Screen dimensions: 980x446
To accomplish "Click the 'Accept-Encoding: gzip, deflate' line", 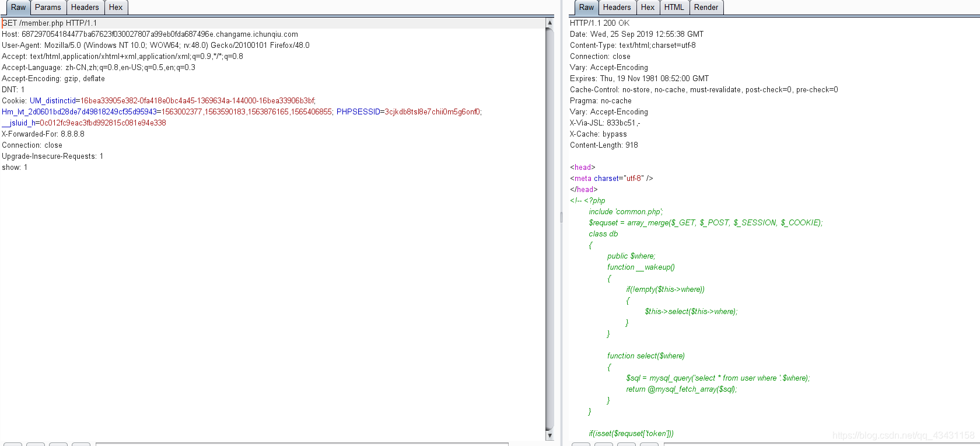I will (x=53, y=79).
